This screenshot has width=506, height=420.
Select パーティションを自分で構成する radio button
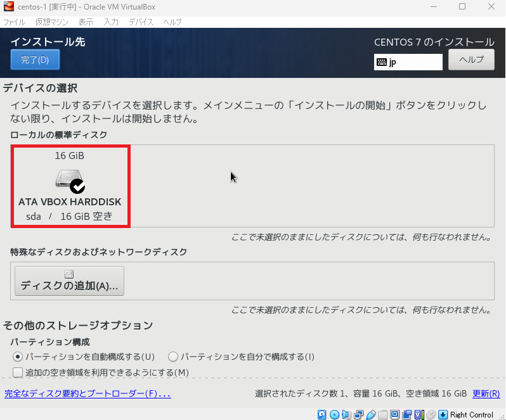tap(173, 357)
